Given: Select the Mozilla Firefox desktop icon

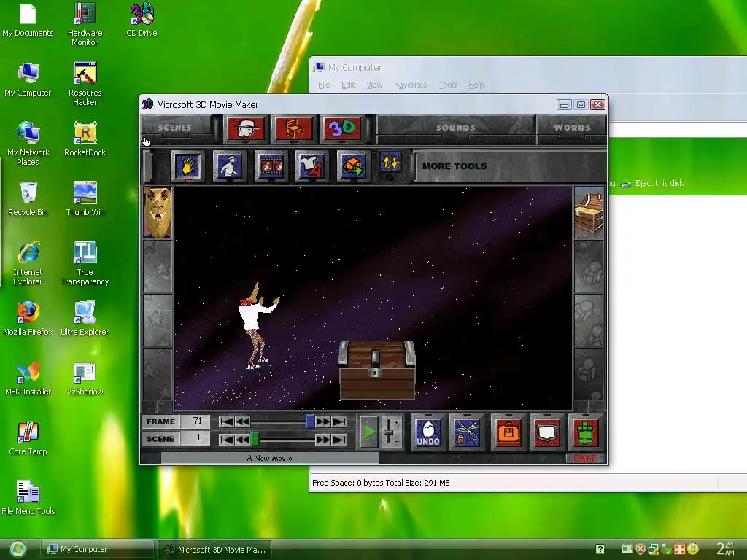Looking at the screenshot, I should pos(28,319).
